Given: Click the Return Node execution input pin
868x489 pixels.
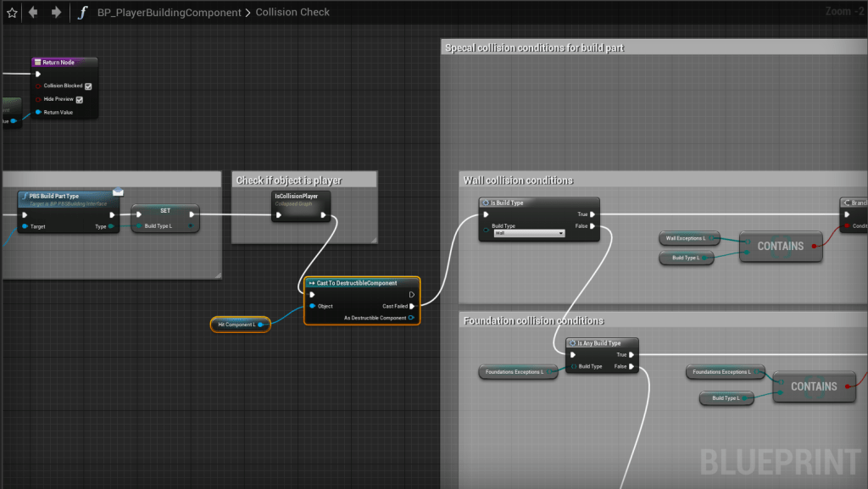Looking at the screenshot, I should tap(38, 74).
